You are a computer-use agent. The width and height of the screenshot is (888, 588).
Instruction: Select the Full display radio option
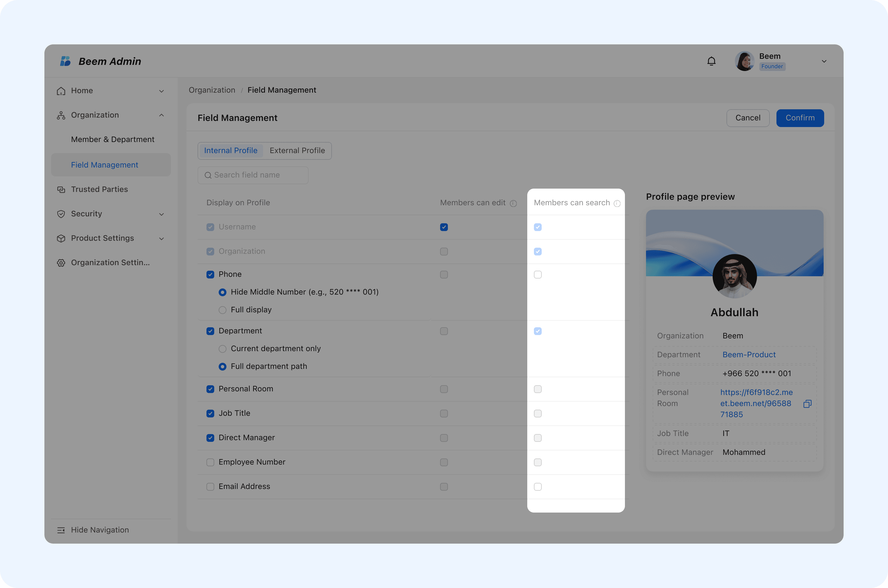point(223,310)
